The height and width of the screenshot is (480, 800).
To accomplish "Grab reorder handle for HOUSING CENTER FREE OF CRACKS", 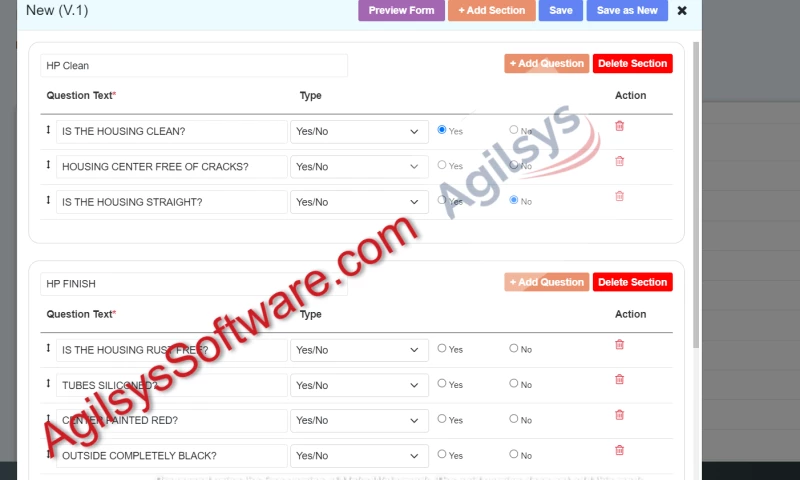I will (48, 164).
